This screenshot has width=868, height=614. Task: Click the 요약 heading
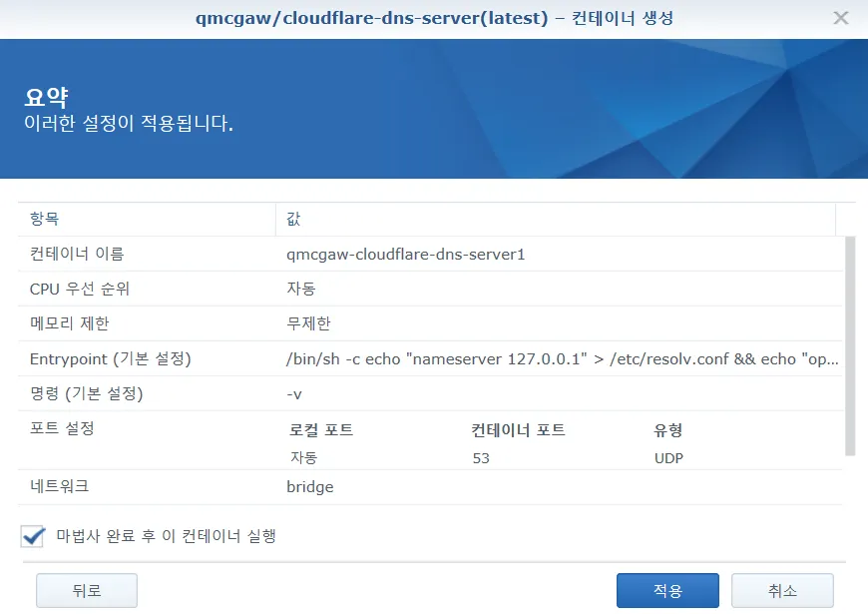pyautogui.click(x=46, y=98)
